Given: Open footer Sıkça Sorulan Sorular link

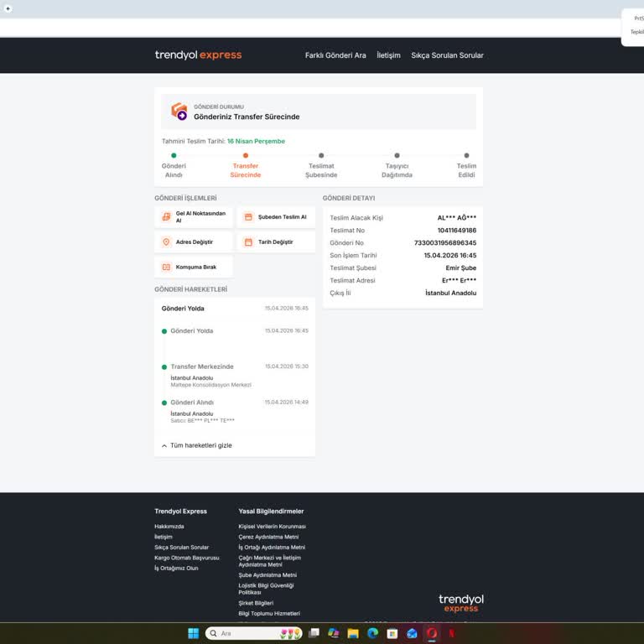Looking at the screenshot, I should (181, 547).
